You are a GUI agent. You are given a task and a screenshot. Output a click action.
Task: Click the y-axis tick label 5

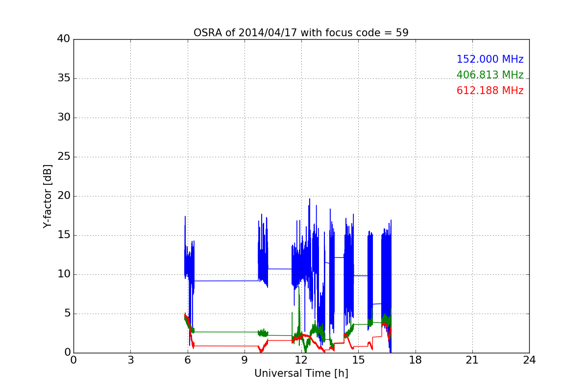point(67,314)
